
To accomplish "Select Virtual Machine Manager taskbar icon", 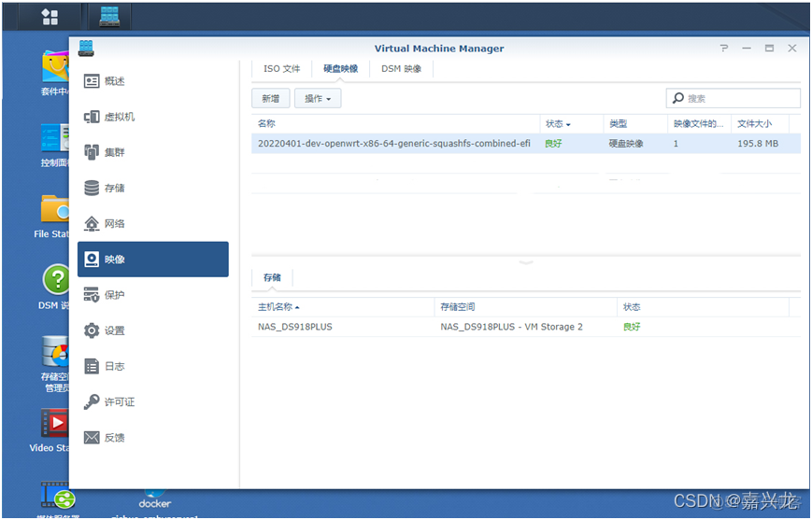I will click(109, 17).
